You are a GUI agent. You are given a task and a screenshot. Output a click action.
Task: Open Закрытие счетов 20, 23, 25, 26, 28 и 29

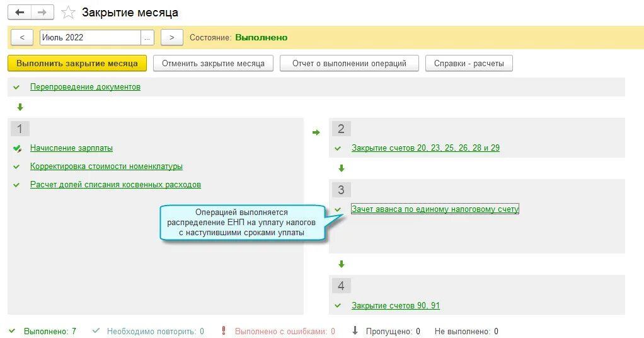[x=425, y=148]
